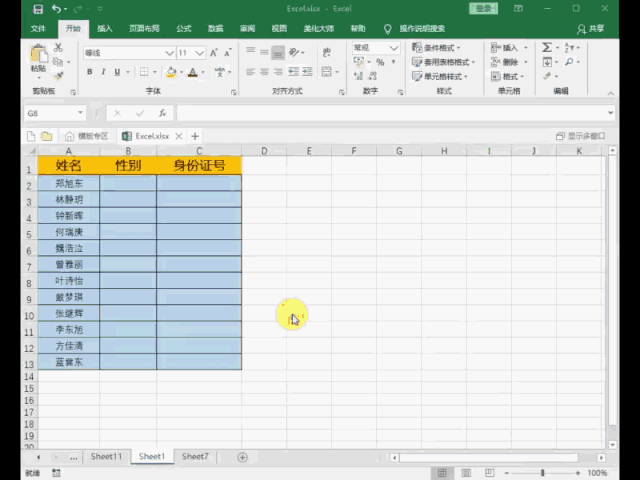Open the font size dropdown
The image size is (640, 480).
(199, 53)
